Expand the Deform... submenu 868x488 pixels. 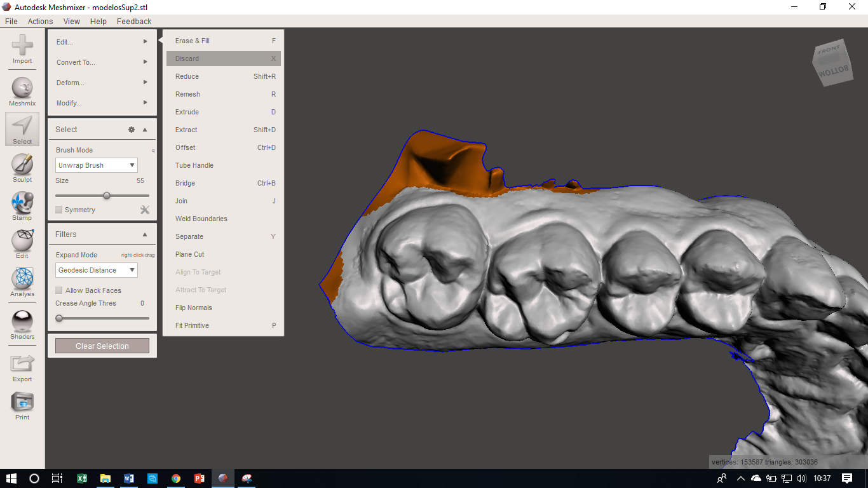point(102,83)
